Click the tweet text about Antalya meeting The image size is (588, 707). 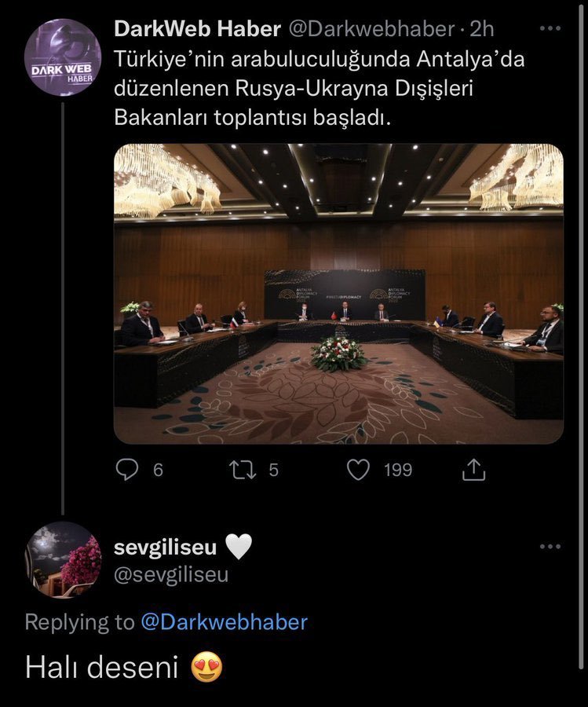319,90
